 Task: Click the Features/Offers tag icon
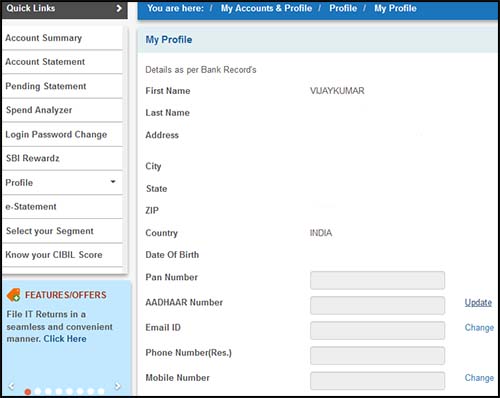point(14,295)
